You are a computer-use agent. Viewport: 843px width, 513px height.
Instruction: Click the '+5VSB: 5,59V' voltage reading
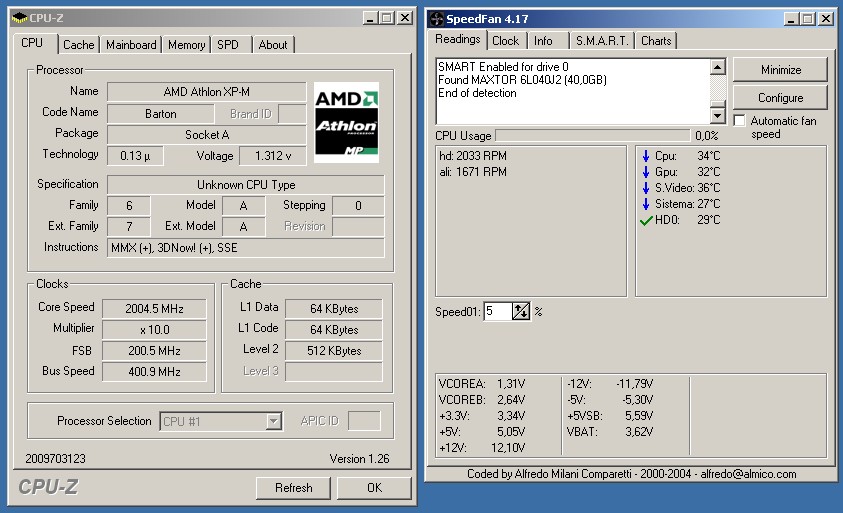pyautogui.click(x=610, y=416)
